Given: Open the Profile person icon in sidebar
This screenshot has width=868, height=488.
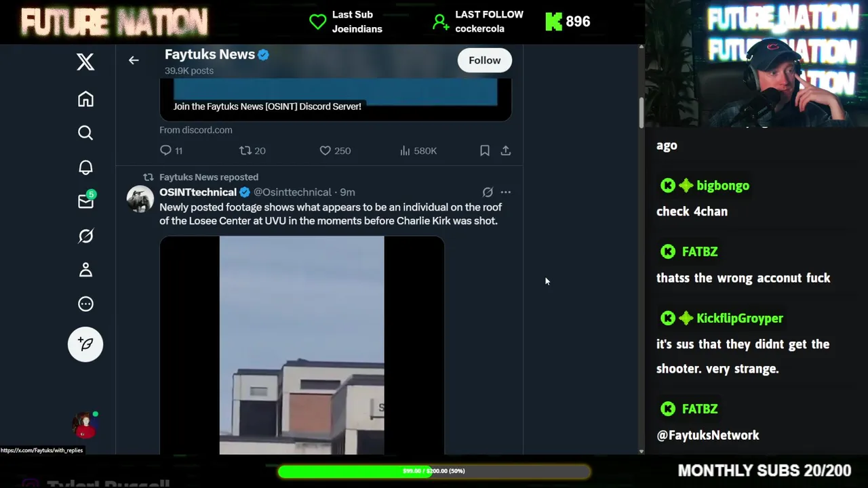Looking at the screenshot, I should tap(85, 270).
